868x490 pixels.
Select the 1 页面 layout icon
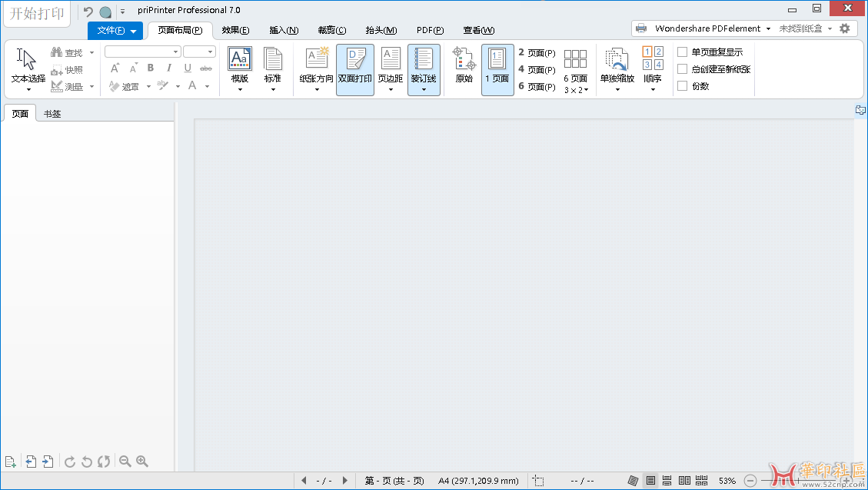[497, 68]
